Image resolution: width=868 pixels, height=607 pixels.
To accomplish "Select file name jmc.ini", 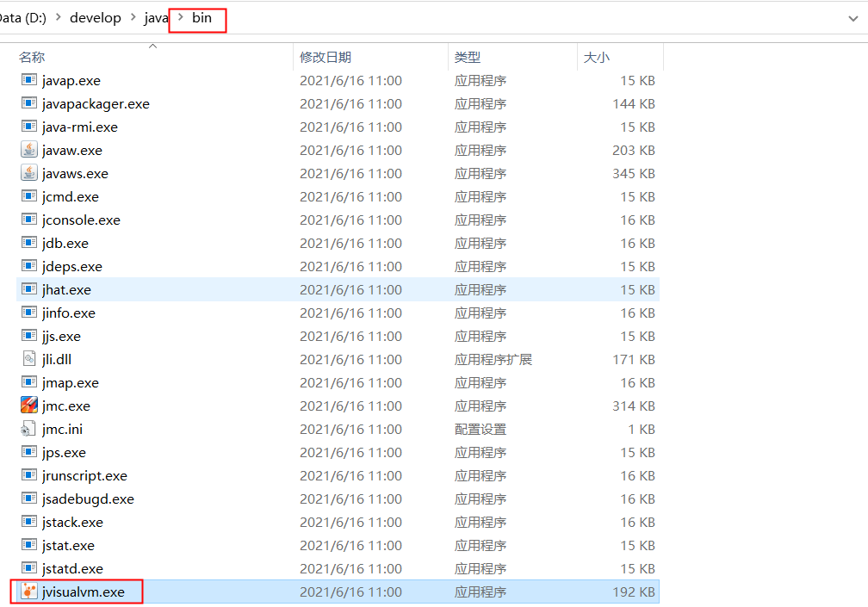I will [x=63, y=430].
